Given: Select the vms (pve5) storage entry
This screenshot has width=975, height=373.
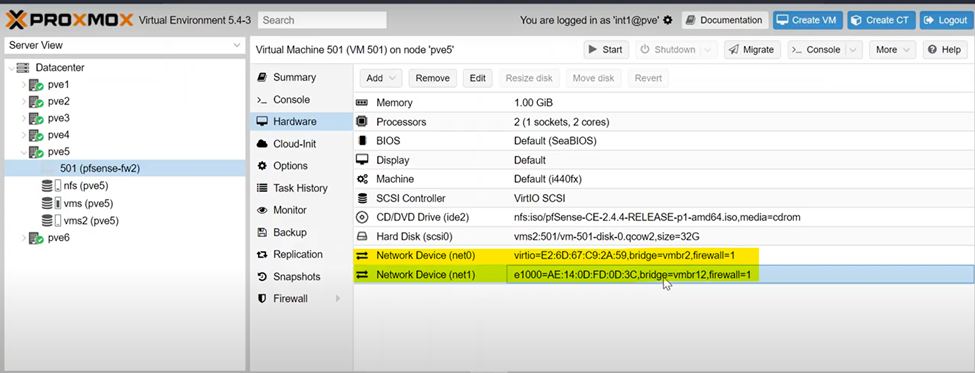Looking at the screenshot, I should click(88, 203).
